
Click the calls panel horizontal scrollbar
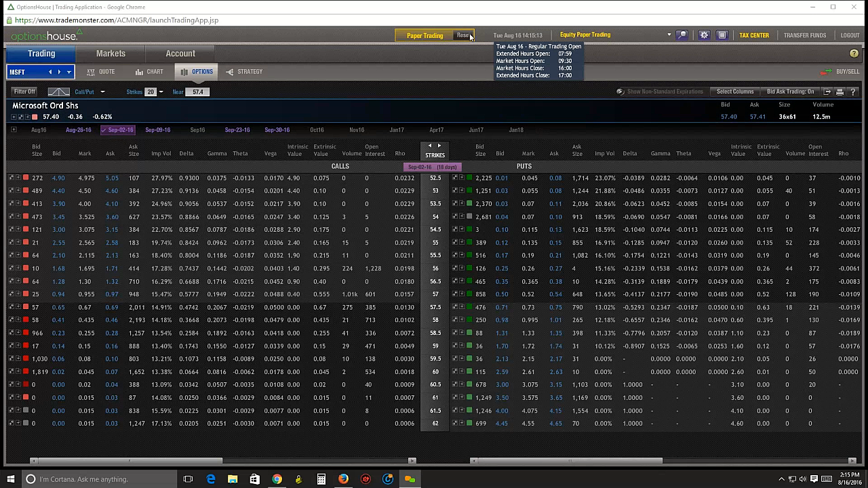pyautogui.click(x=130, y=461)
